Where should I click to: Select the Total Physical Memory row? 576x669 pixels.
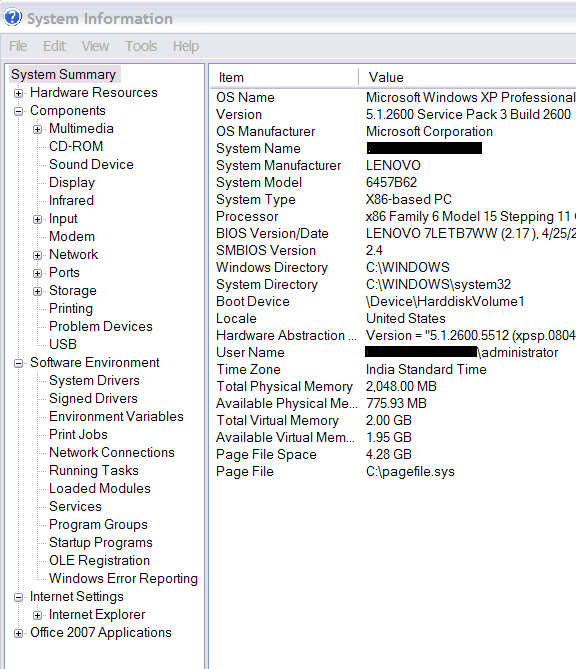click(x=393, y=387)
